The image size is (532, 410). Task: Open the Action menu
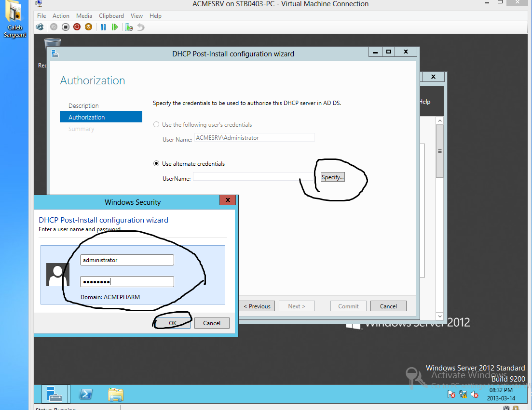click(x=61, y=15)
